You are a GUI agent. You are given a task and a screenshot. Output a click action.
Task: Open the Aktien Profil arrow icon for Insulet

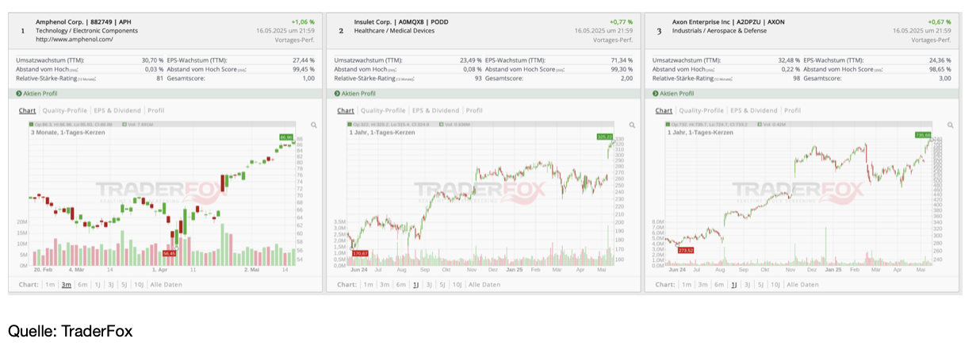click(337, 94)
